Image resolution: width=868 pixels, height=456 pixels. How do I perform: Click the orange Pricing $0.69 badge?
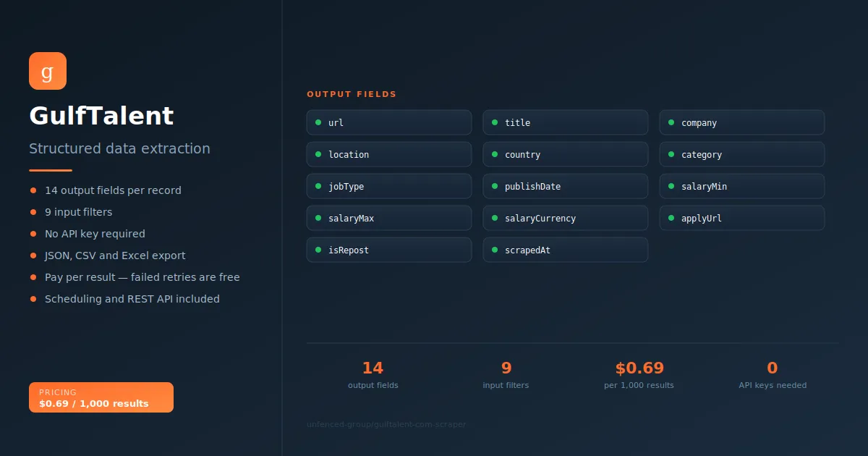101,397
